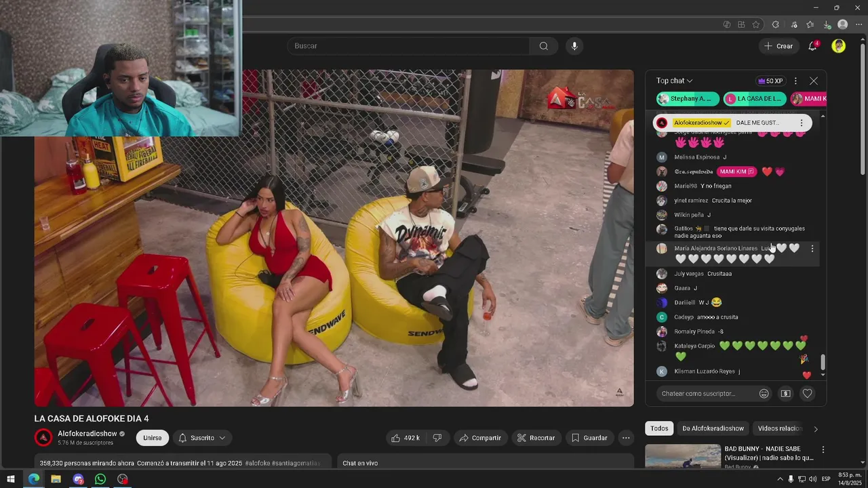This screenshot has width=868, height=488.
Task: Click the Unirse membership button
Action: pos(153,438)
